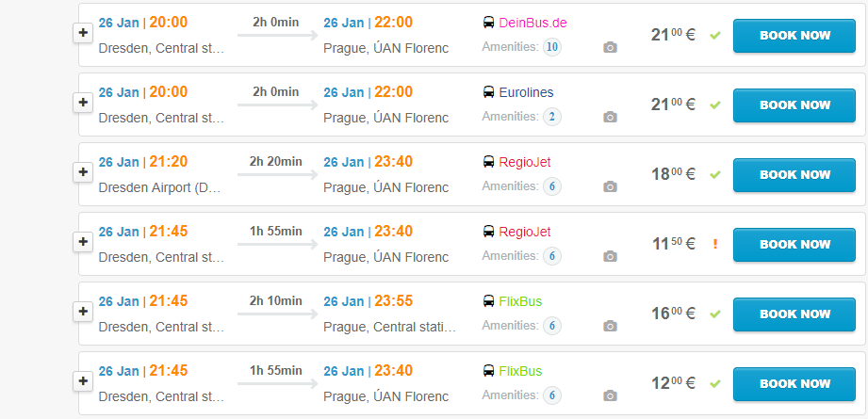Screen dimensions: 868x419
Task: Expand Dresden Airport 21:20 trip with plus
Action: coord(83,172)
